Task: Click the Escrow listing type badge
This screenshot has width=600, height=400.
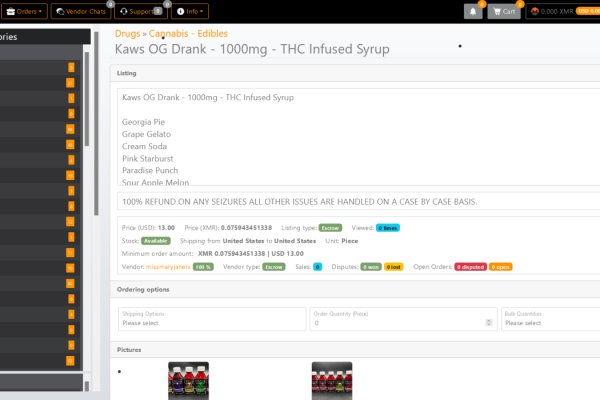Action: tap(330, 228)
